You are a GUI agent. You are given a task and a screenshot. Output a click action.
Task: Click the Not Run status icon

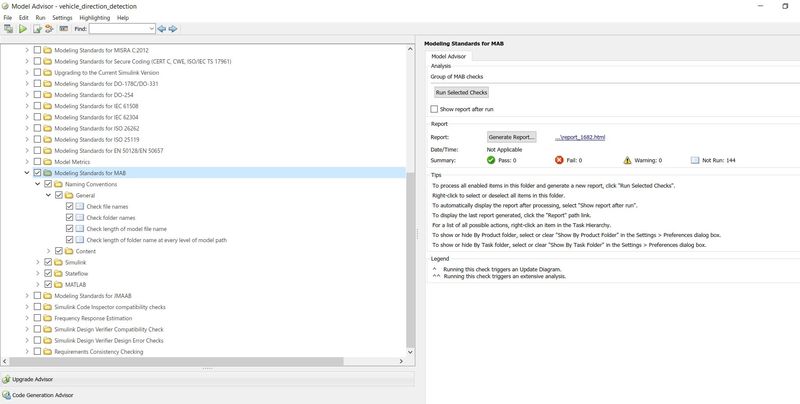(x=695, y=160)
